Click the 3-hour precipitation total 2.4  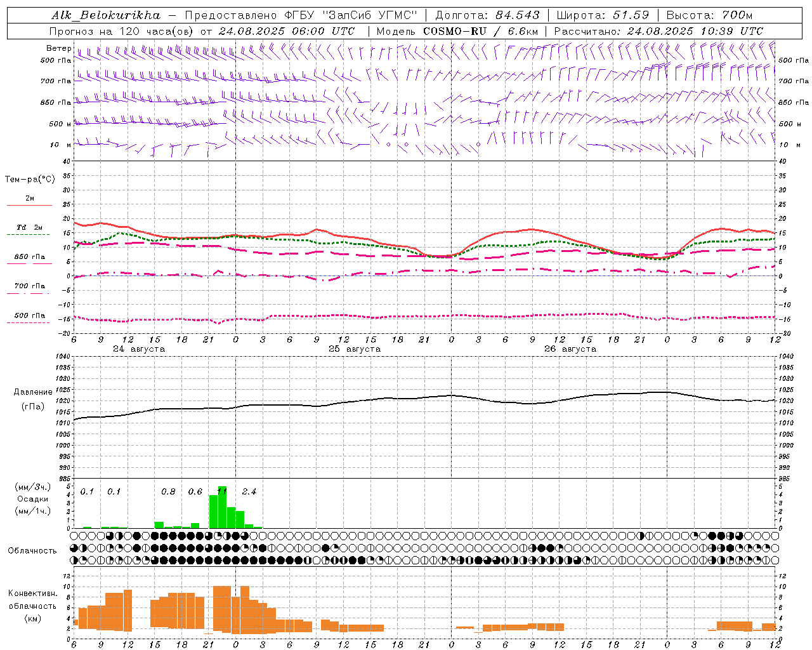(249, 492)
